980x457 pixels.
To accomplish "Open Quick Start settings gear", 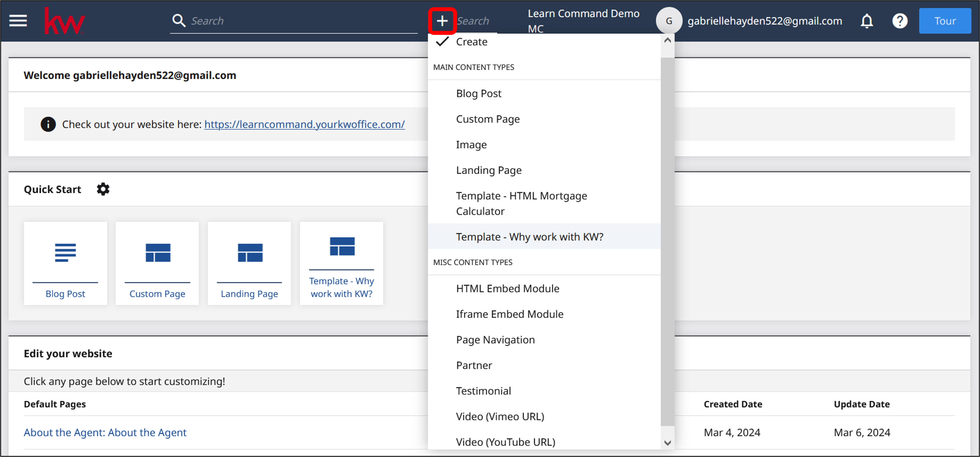I will pos(103,189).
